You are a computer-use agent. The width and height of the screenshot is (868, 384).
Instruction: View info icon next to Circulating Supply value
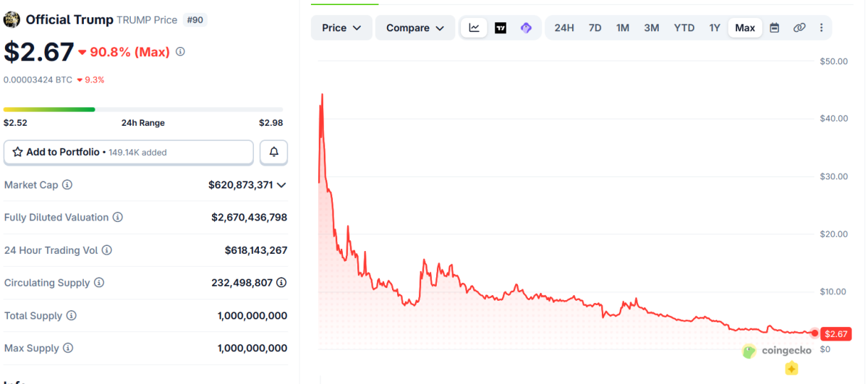(281, 283)
